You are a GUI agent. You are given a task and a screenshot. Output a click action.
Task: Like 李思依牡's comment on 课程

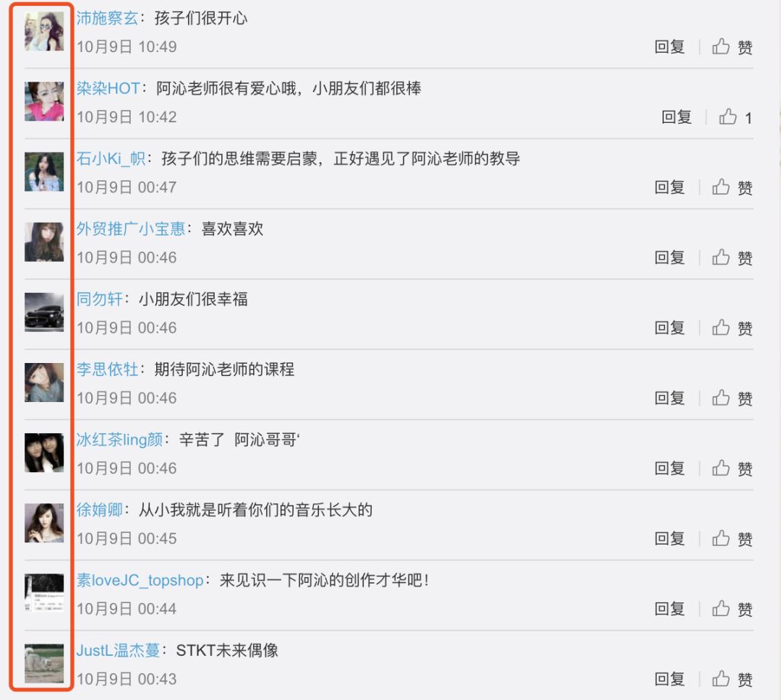coord(732,398)
